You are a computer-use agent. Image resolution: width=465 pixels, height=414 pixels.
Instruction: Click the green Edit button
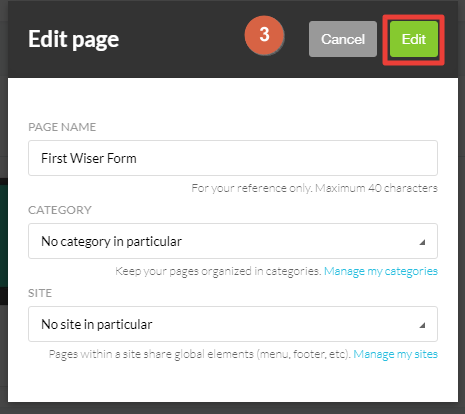click(x=414, y=39)
